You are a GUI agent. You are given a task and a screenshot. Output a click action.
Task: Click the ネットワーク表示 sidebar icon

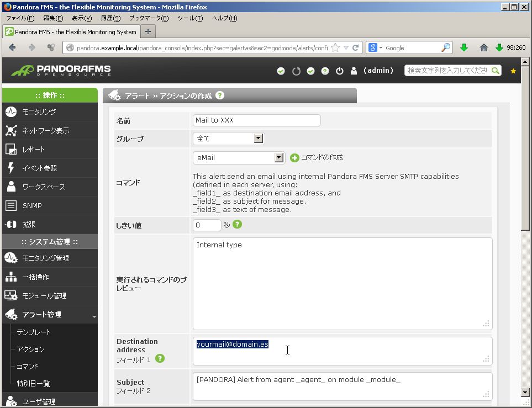click(11, 131)
